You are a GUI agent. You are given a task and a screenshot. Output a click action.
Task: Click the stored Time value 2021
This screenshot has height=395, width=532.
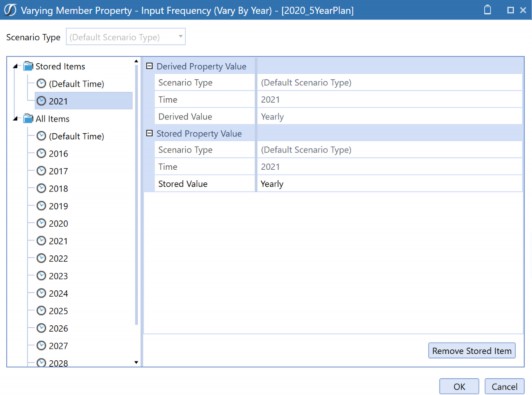390,167
